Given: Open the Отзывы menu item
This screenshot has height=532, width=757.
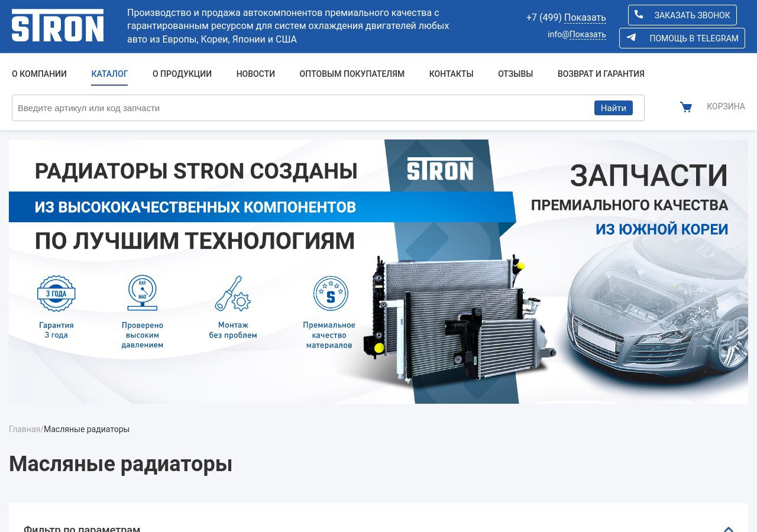Looking at the screenshot, I should click(515, 74).
